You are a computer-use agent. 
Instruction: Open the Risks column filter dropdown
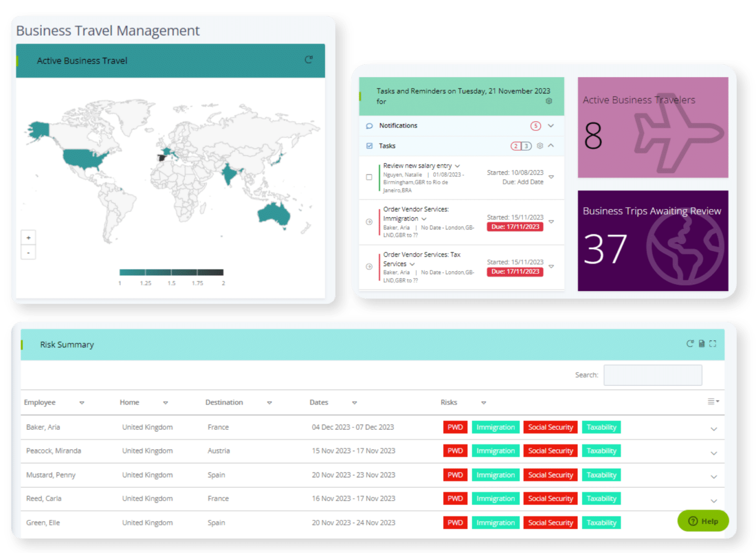click(483, 402)
